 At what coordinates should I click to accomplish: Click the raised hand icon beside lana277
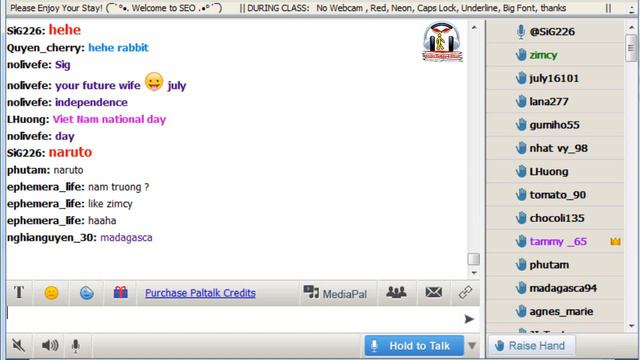point(520,101)
